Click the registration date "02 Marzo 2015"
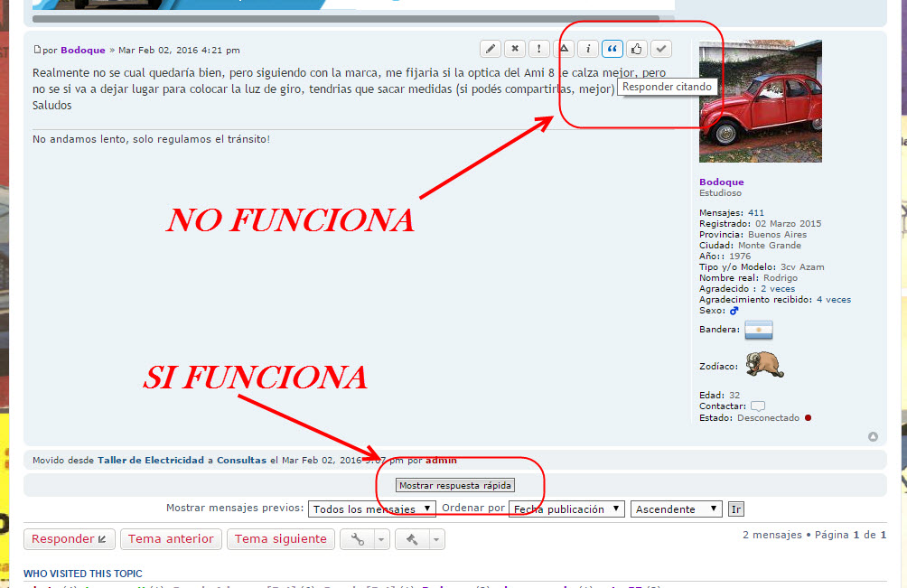Viewport: 907px width, 588px height. coord(788,224)
